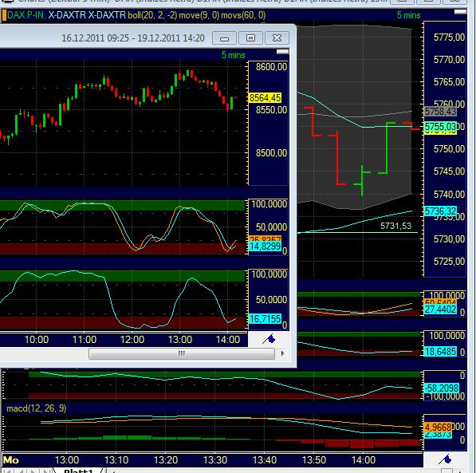This screenshot has width=476, height=473.
Task: Click 12:00 on the inner chart time axis
Action: click(132, 339)
